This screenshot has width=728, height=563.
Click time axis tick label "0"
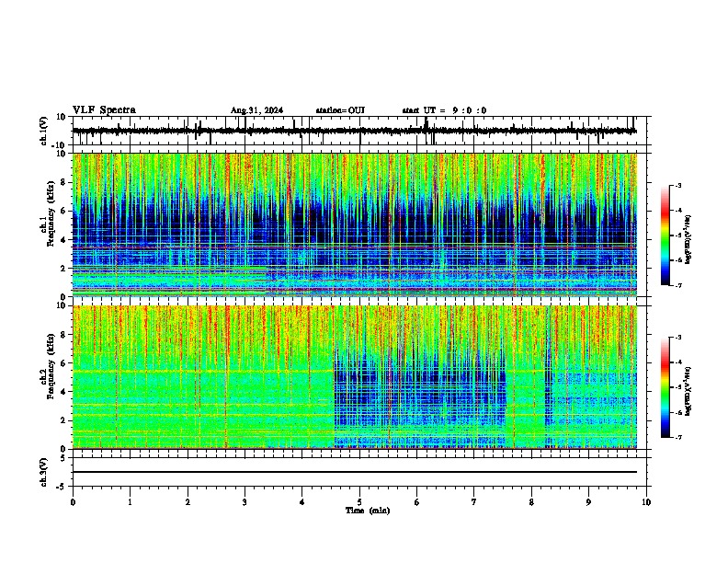pos(73,502)
